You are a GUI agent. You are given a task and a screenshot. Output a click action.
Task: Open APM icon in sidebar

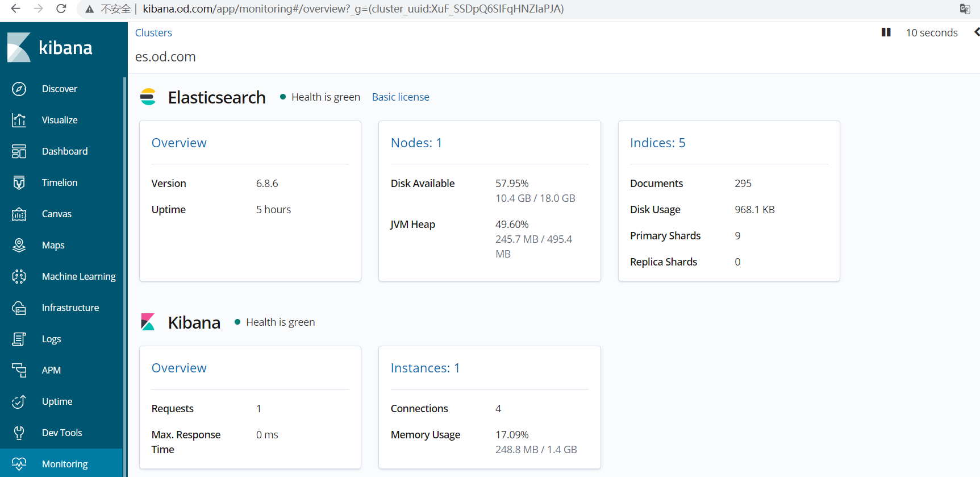tap(19, 370)
